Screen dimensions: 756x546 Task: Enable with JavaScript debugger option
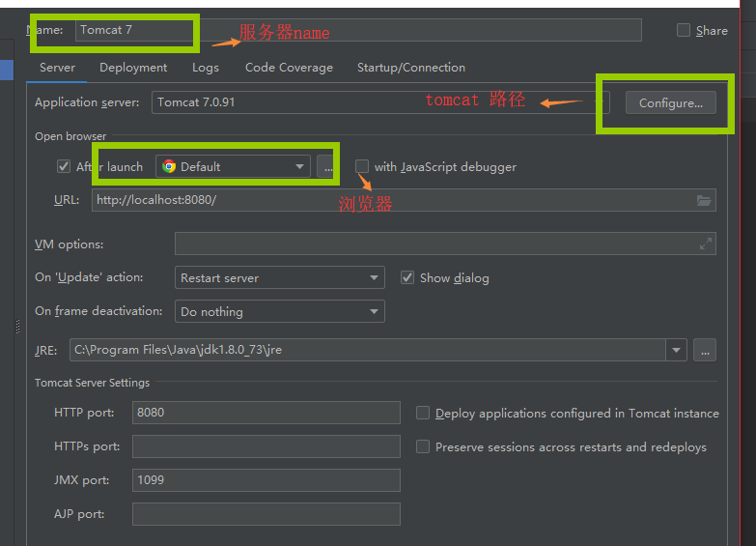pyautogui.click(x=362, y=166)
